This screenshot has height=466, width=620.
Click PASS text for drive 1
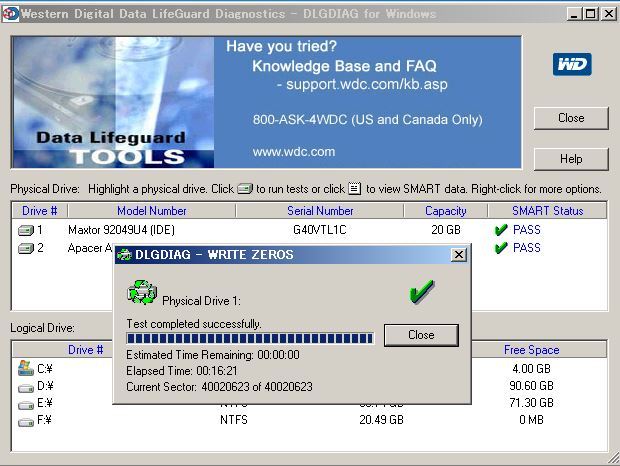(527, 230)
